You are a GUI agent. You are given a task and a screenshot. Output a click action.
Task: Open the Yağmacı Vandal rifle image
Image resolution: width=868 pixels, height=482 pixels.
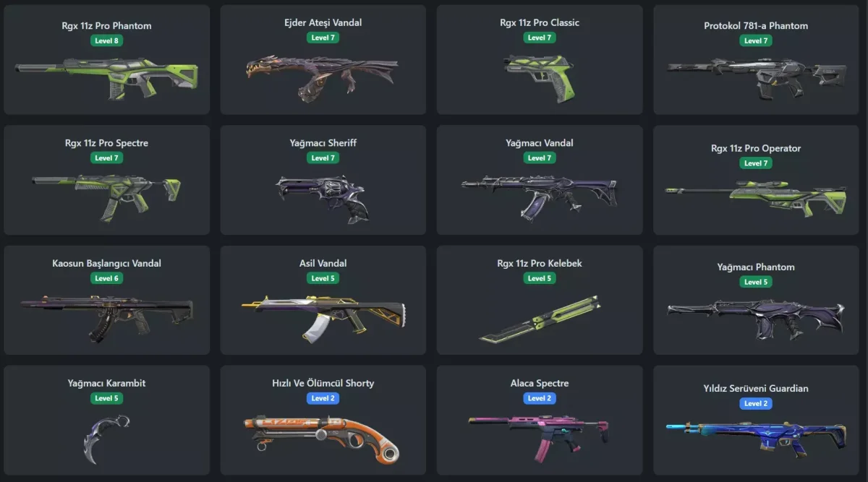coord(540,197)
